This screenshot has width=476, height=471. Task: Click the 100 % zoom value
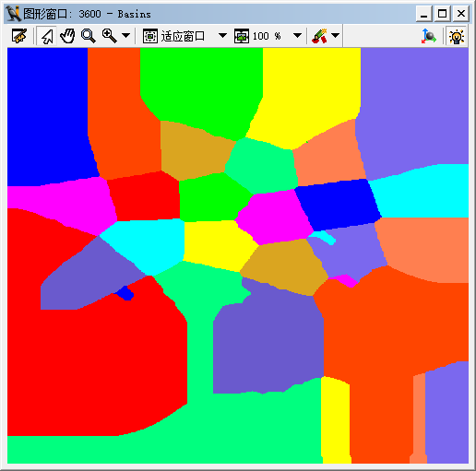click(267, 36)
